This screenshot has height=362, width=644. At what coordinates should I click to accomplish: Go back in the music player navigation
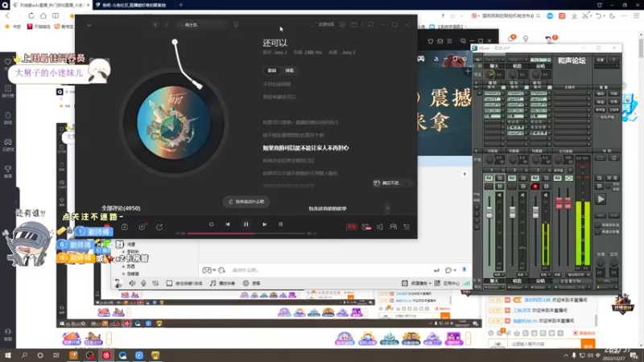tap(155, 25)
